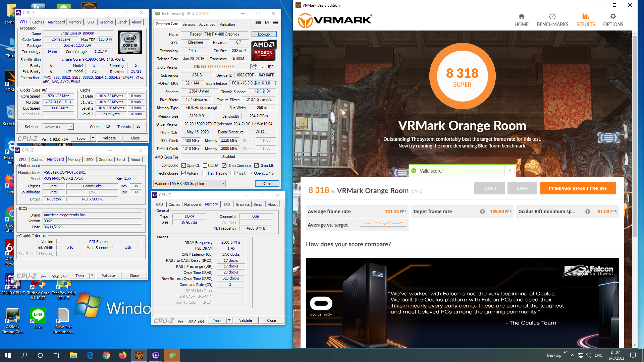Screen dimensions: 644x362
Task: Expand Tools dropdown arrow in CPU-Z Memory window
Action: [229, 320]
